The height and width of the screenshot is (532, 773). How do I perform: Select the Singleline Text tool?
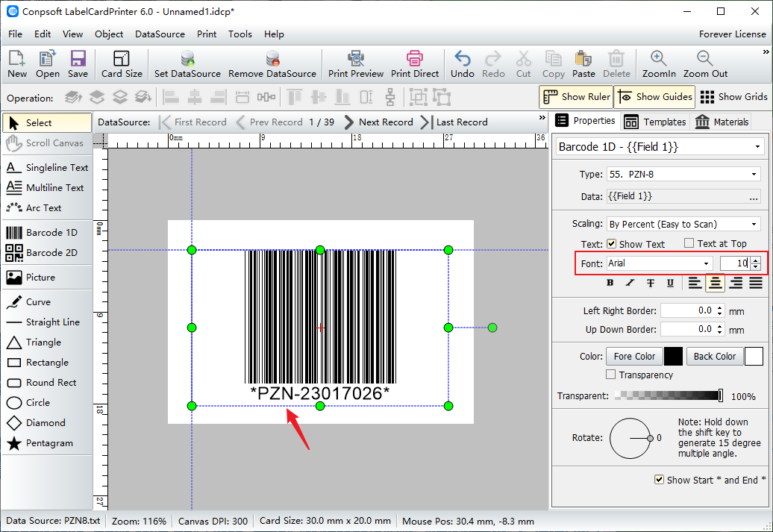(x=47, y=168)
